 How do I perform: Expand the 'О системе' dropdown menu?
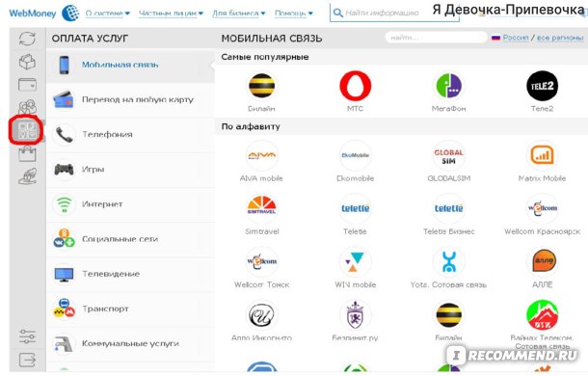[x=108, y=13]
